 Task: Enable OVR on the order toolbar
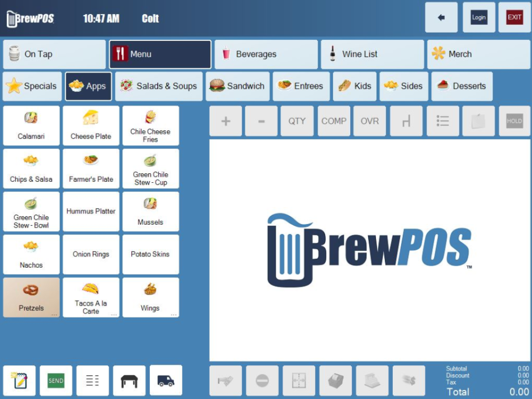point(370,121)
